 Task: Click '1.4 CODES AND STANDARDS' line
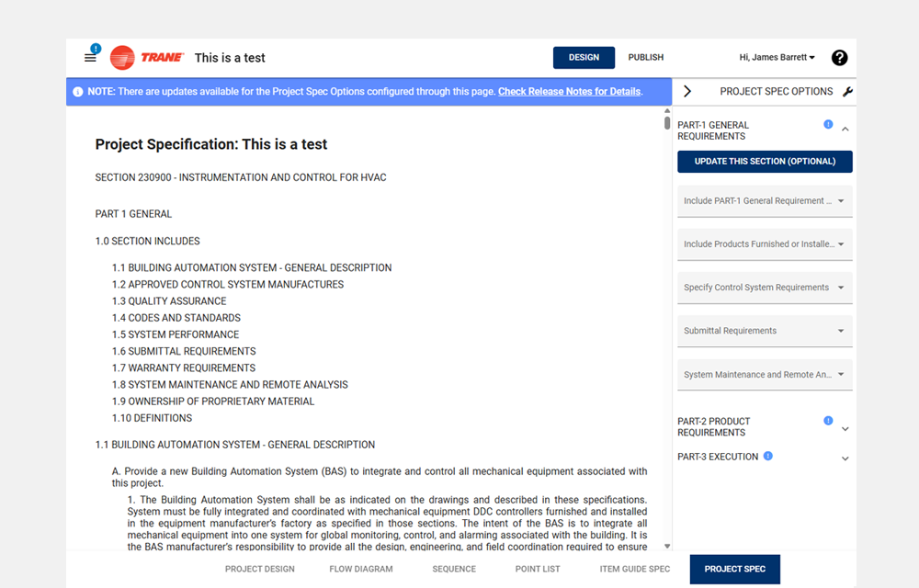pyautogui.click(x=176, y=318)
